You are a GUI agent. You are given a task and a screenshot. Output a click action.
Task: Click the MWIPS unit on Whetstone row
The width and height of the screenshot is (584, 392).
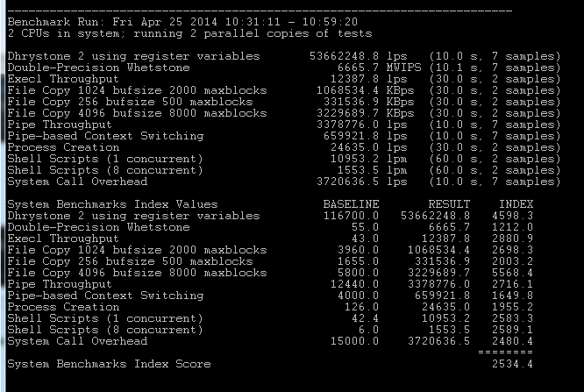(x=403, y=68)
